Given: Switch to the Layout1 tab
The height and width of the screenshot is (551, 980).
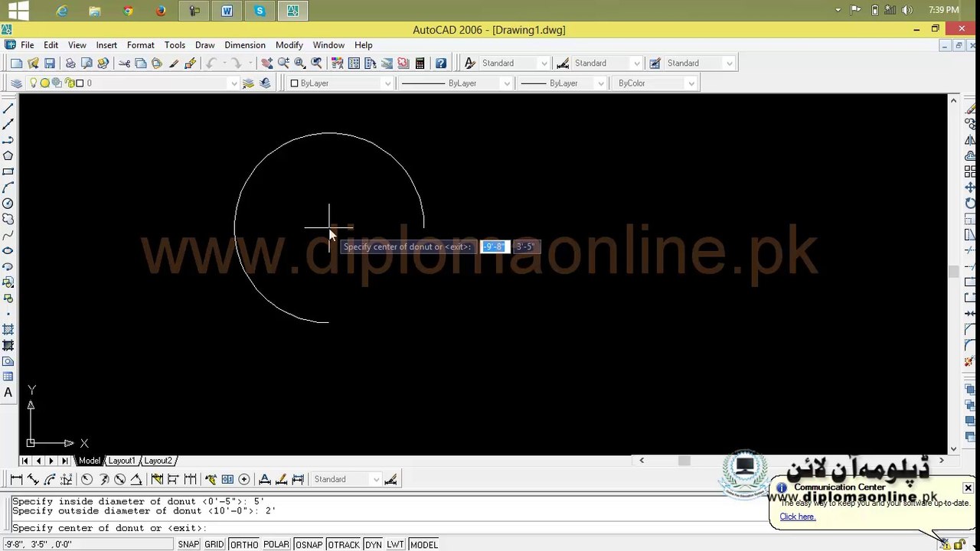Looking at the screenshot, I should pos(122,461).
